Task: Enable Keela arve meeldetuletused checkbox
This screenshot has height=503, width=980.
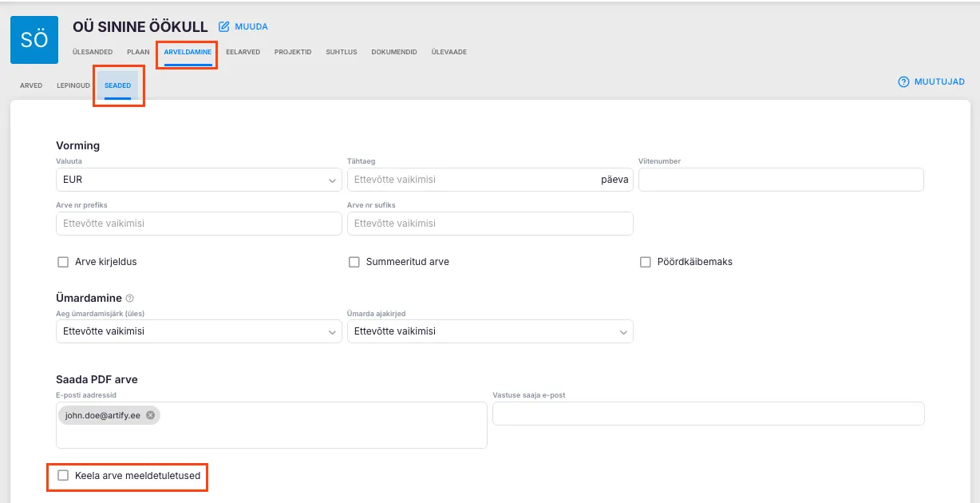Action: (x=63, y=476)
